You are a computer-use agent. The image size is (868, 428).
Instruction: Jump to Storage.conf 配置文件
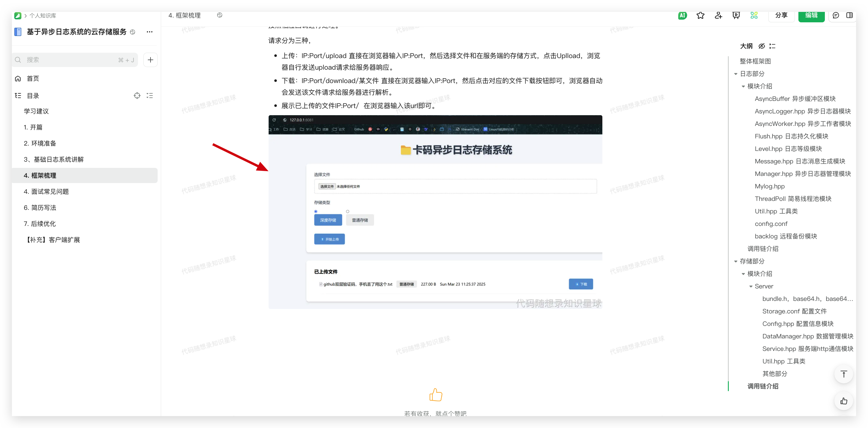click(794, 311)
